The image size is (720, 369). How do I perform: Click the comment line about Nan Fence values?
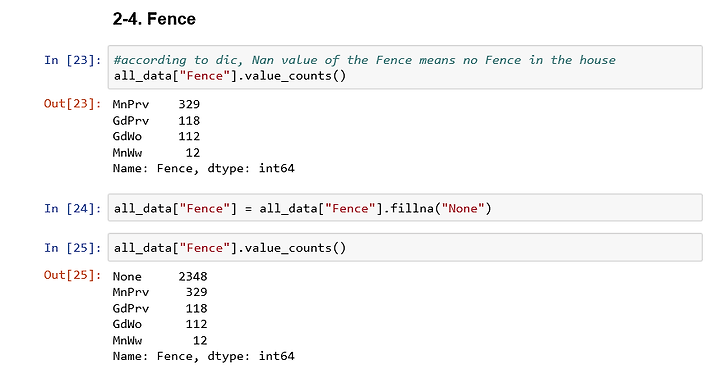click(365, 60)
